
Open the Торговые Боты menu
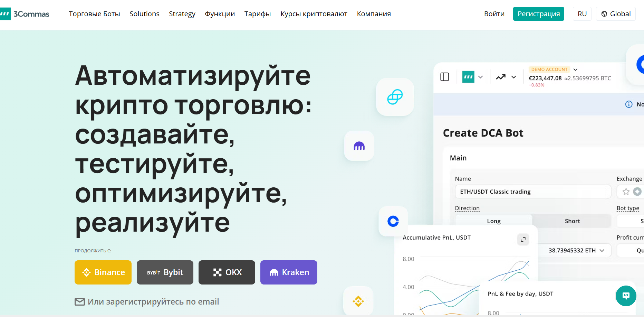tap(94, 14)
